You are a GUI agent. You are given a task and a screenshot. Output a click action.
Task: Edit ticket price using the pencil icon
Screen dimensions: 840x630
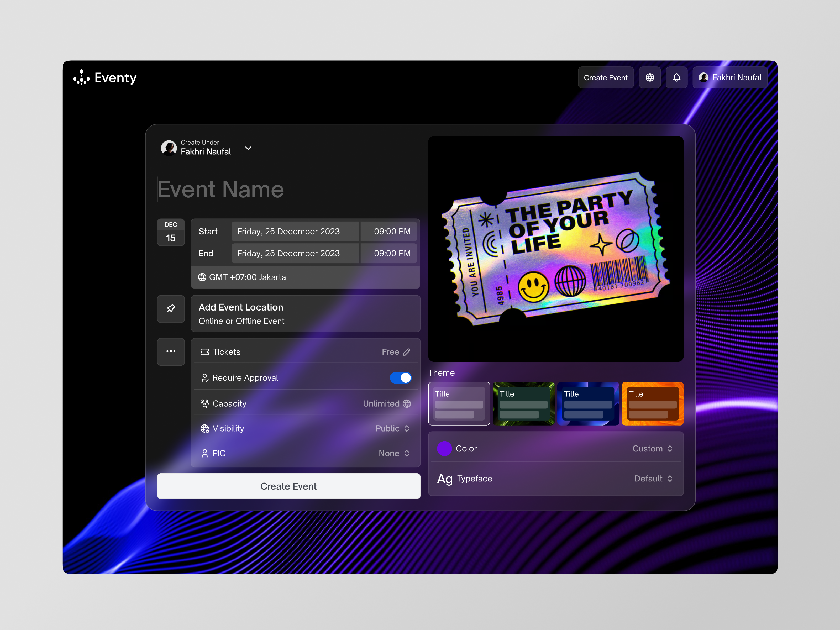[407, 352]
